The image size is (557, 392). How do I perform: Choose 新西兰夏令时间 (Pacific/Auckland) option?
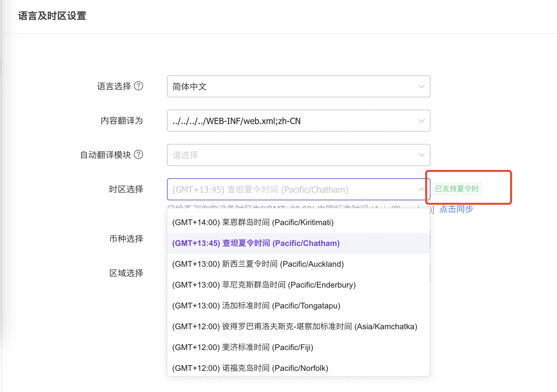coord(298,264)
